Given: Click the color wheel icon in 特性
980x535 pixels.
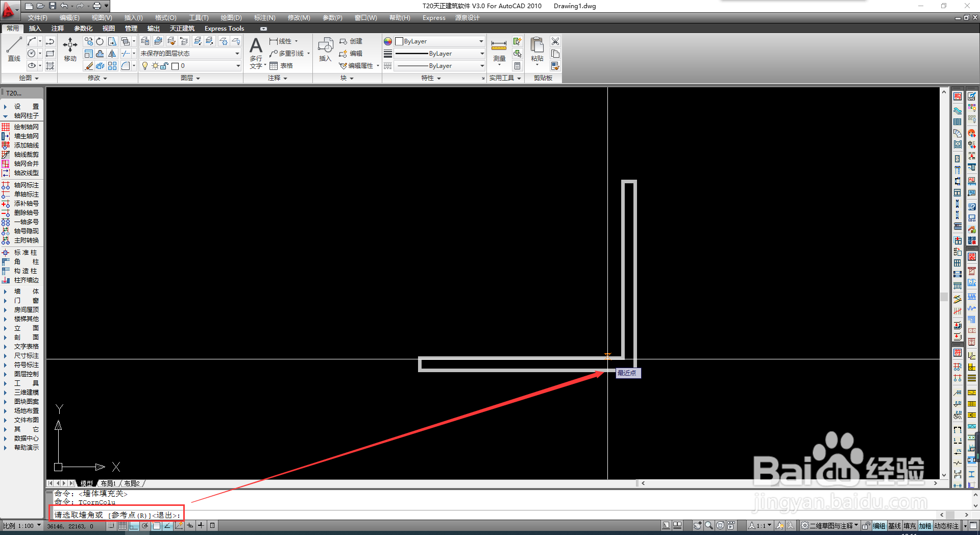Looking at the screenshot, I should [x=388, y=41].
